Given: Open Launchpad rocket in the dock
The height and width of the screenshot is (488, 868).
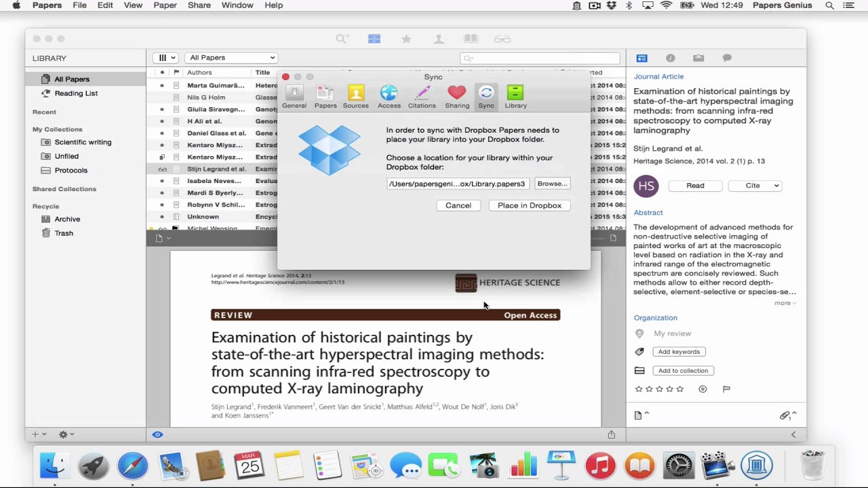Looking at the screenshot, I should point(94,466).
